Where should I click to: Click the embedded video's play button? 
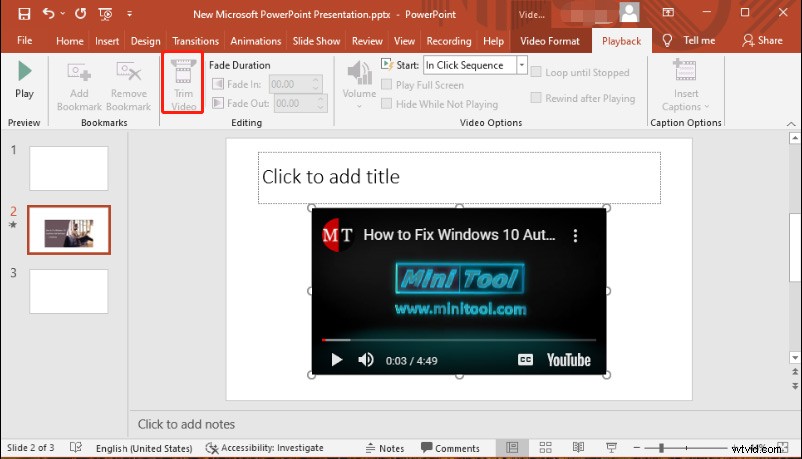(337, 360)
